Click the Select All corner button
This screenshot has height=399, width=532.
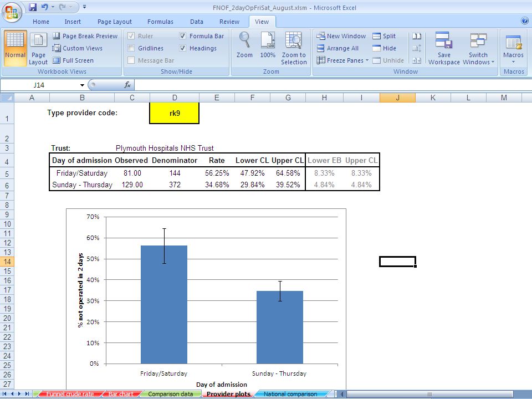click(x=7, y=98)
